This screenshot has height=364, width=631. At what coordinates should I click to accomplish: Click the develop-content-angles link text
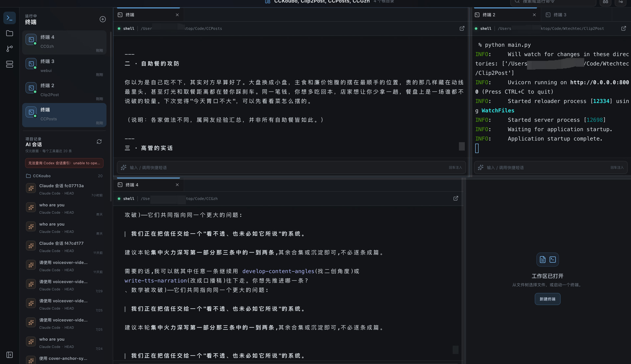coord(278,271)
